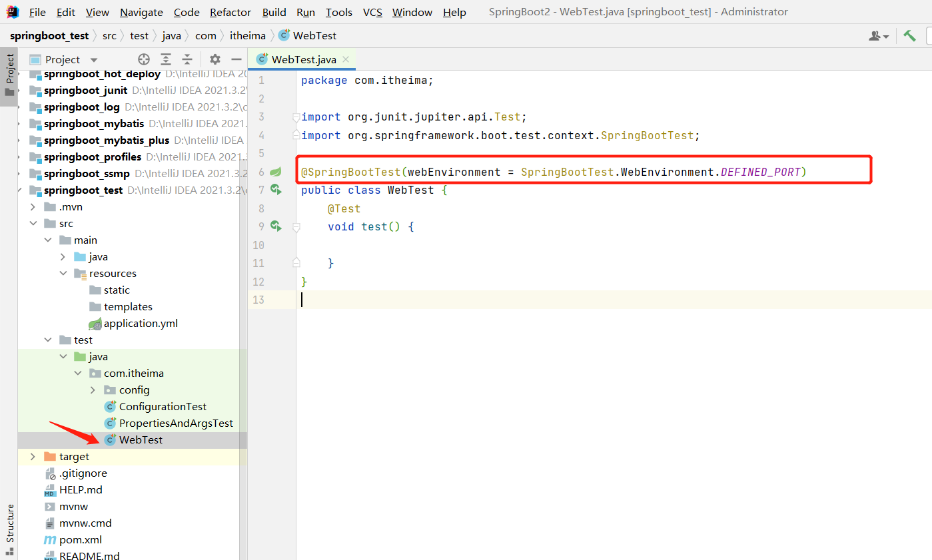This screenshot has height=560, width=932.
Task: Collapse the test folder
Action: (x=48, y=340)
